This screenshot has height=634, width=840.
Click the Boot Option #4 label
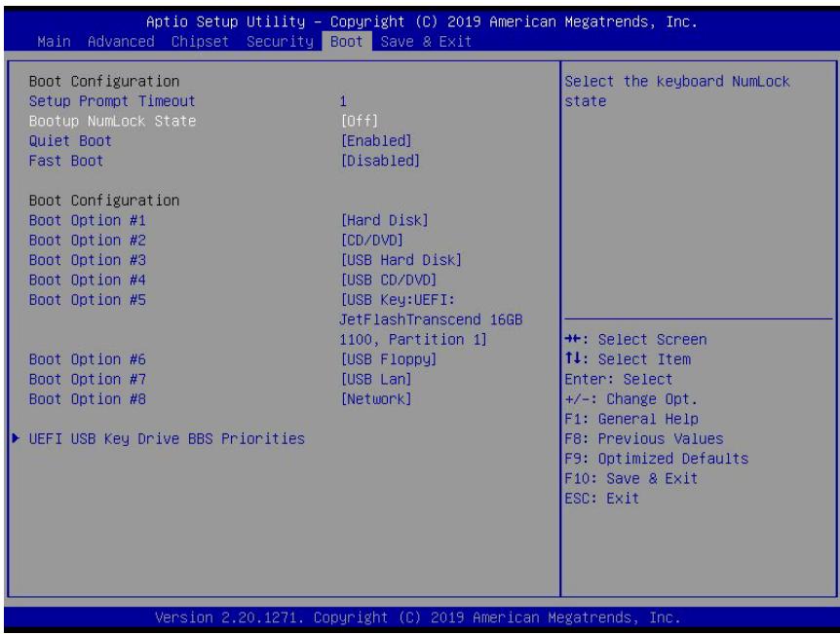(x=88, y=280)
